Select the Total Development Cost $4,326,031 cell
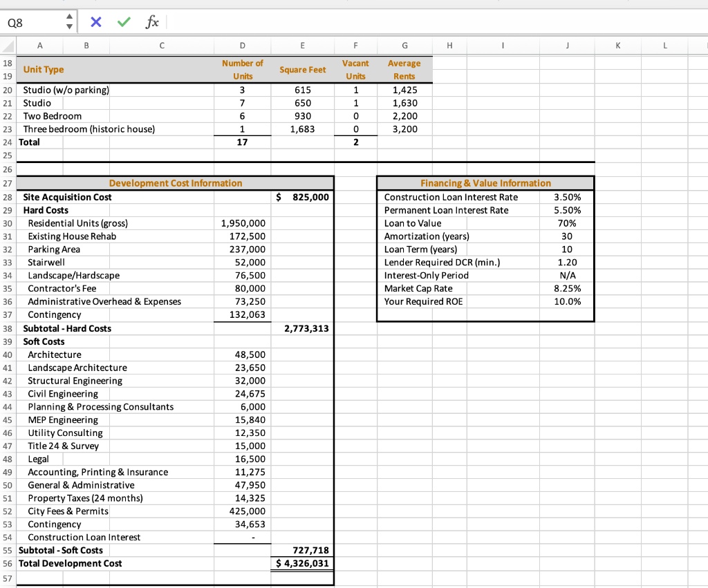Image resolution: width=708 pixels, height=588 pixels. click(x=303, y=564)
